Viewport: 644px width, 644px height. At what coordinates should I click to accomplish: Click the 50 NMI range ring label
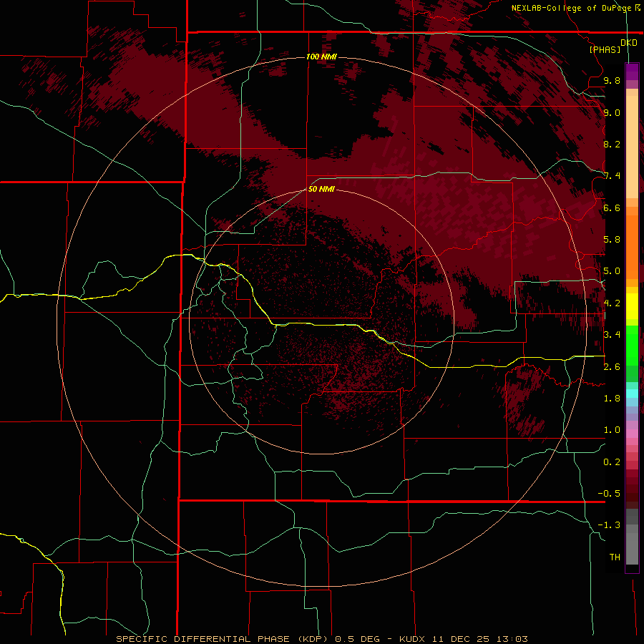click(x=321, y=189)
